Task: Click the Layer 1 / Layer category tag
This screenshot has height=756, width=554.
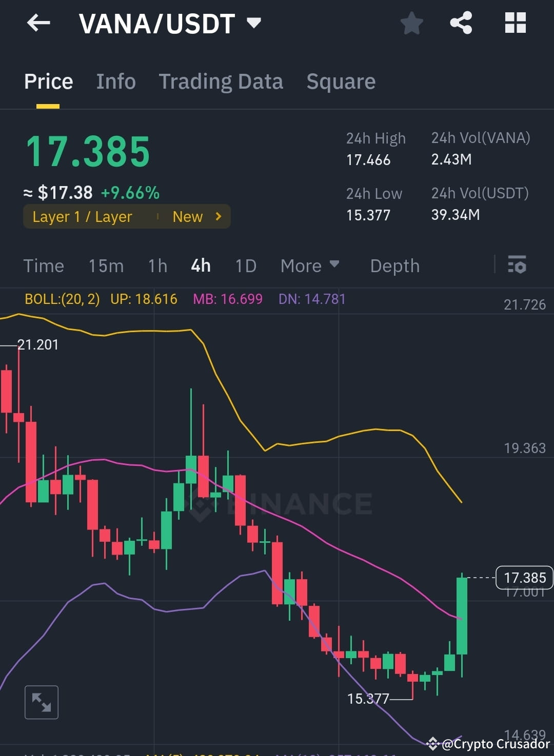Action: 82,216
